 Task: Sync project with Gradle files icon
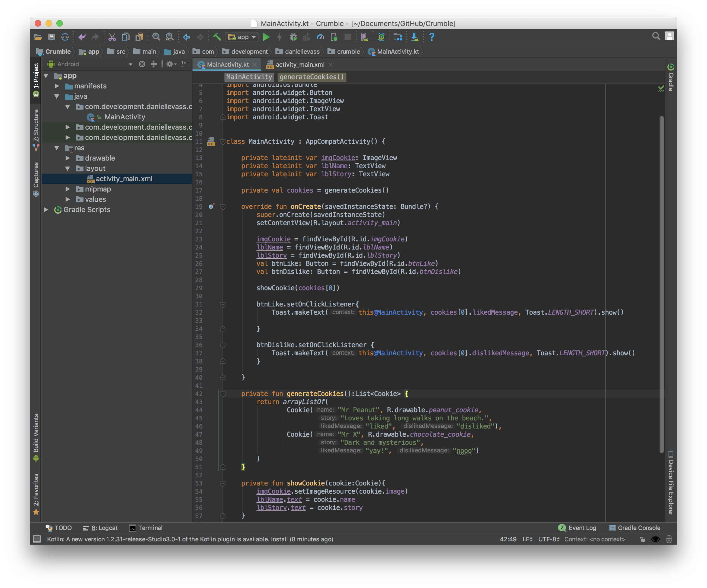[381, 37]
